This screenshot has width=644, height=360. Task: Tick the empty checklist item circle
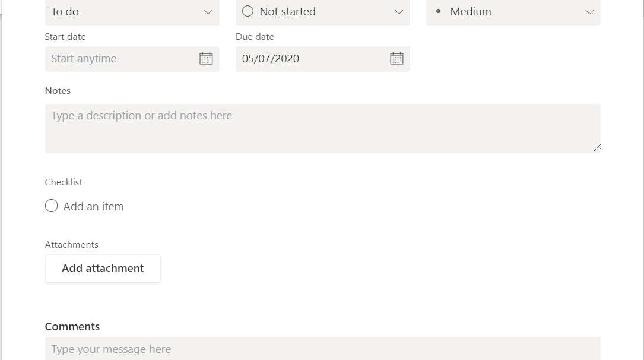click(52, 206)
